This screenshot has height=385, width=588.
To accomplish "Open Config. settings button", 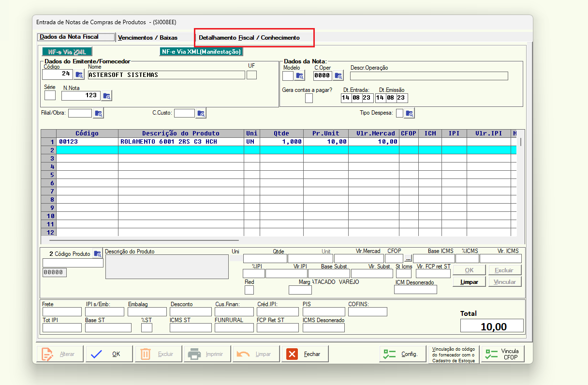I will tap(402, 354).
